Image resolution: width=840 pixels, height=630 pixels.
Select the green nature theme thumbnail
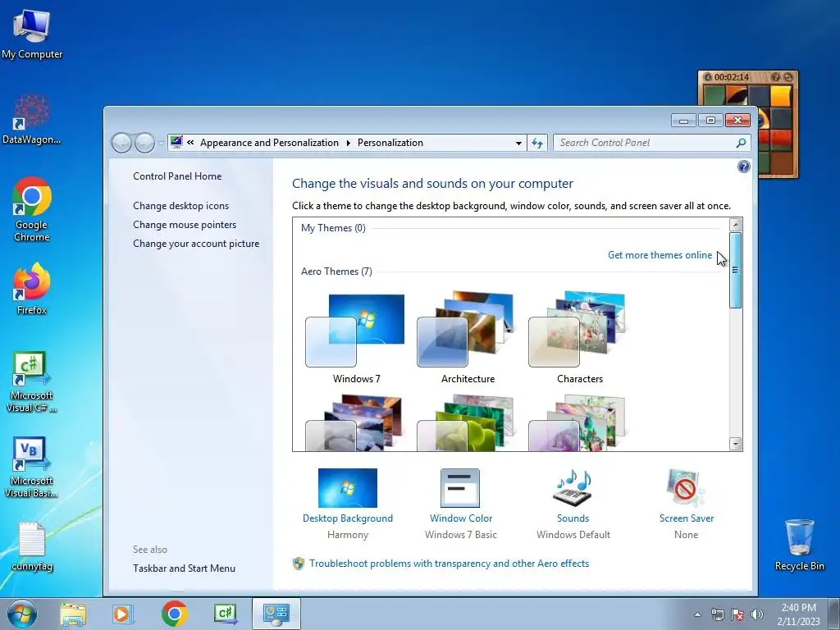468,422
